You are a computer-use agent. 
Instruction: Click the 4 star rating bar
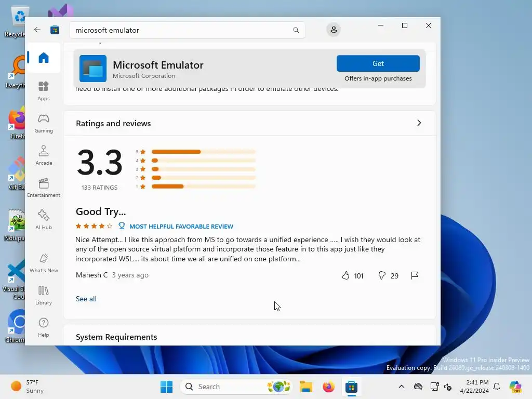203,161
